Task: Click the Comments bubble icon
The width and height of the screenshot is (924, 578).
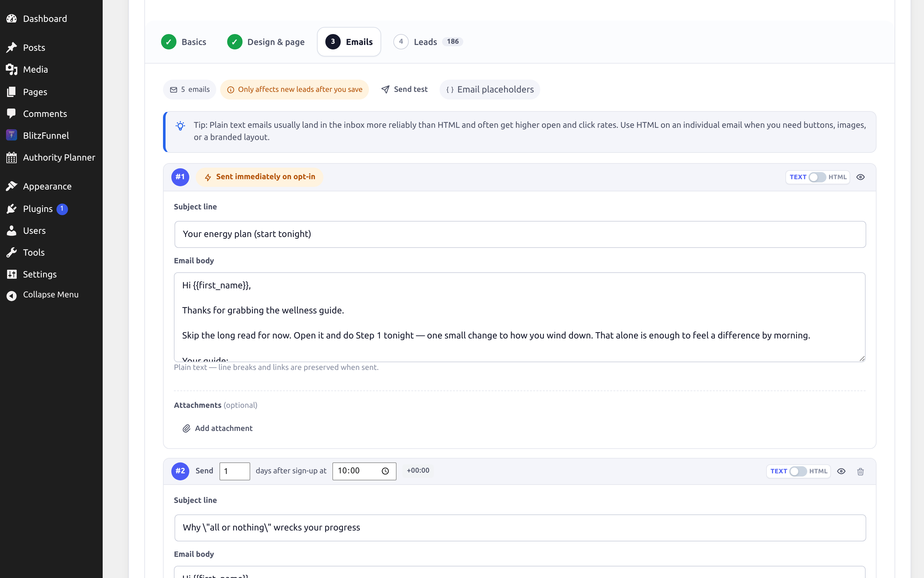Action: (x=12, y=114)
